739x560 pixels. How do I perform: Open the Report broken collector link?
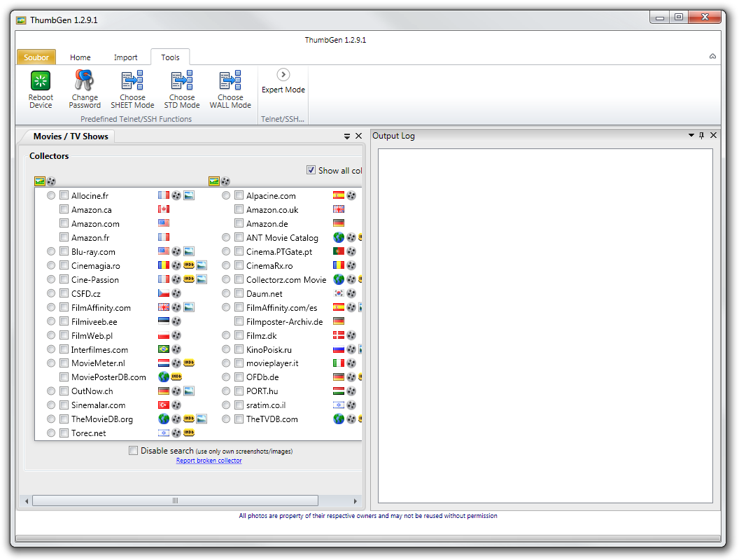(209, 461)
